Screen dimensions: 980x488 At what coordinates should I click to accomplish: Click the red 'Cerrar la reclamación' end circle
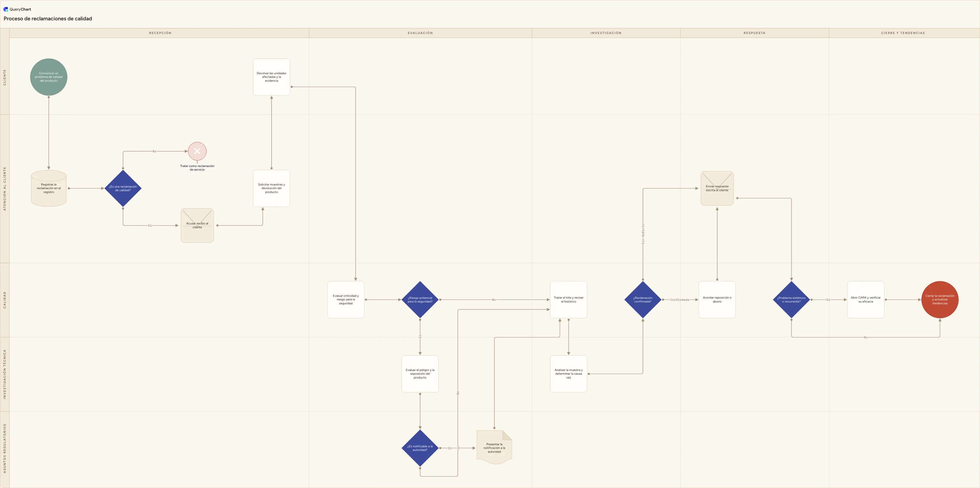click(x=940, y=299)
